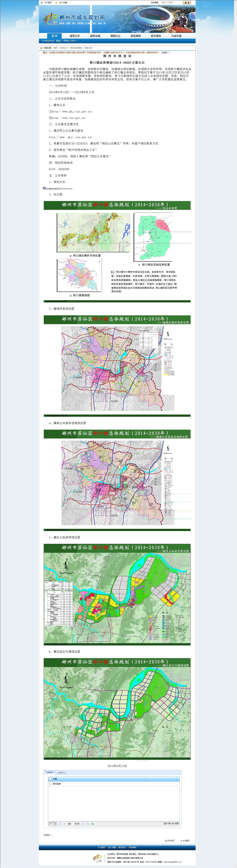Open the 桥口镇总体规划文本130323.doc attachment
Image resolution: width=237 pixels, height=868 pixels.
pyautogui.click(x=59, y=189)
